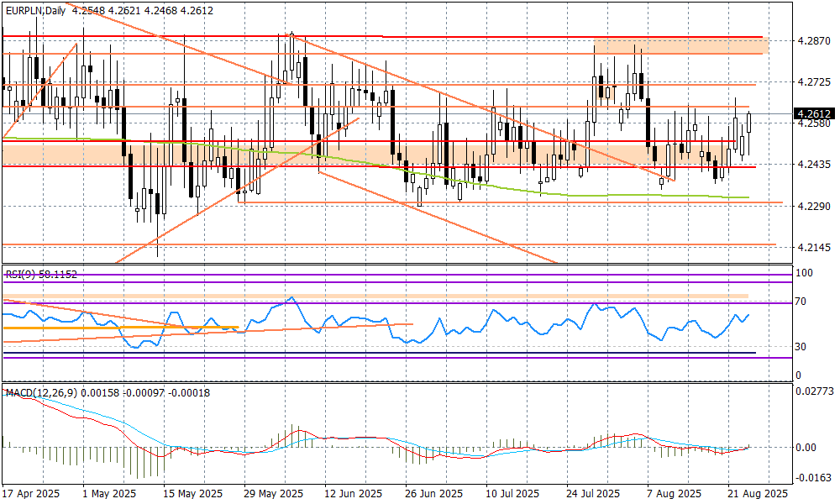Click the RSI scale value 70
This screenshot has width=840, height=504.
(x=801, y=302)
